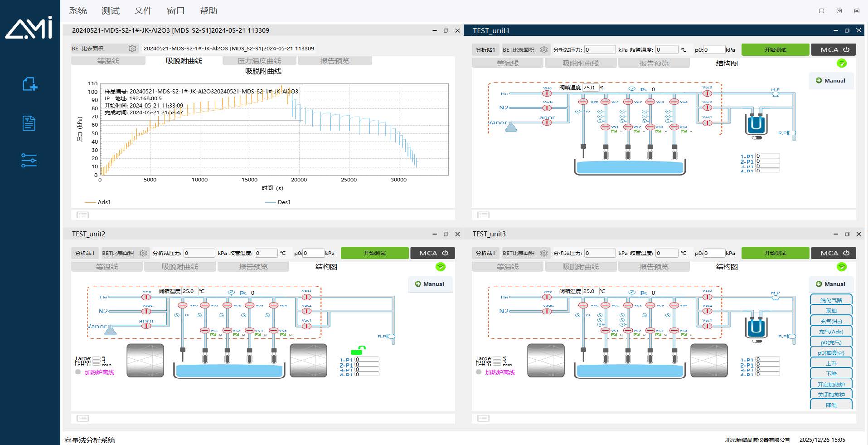
Task: Expand the Manual panel in TEST_unit1
Action: pos(830,81)
